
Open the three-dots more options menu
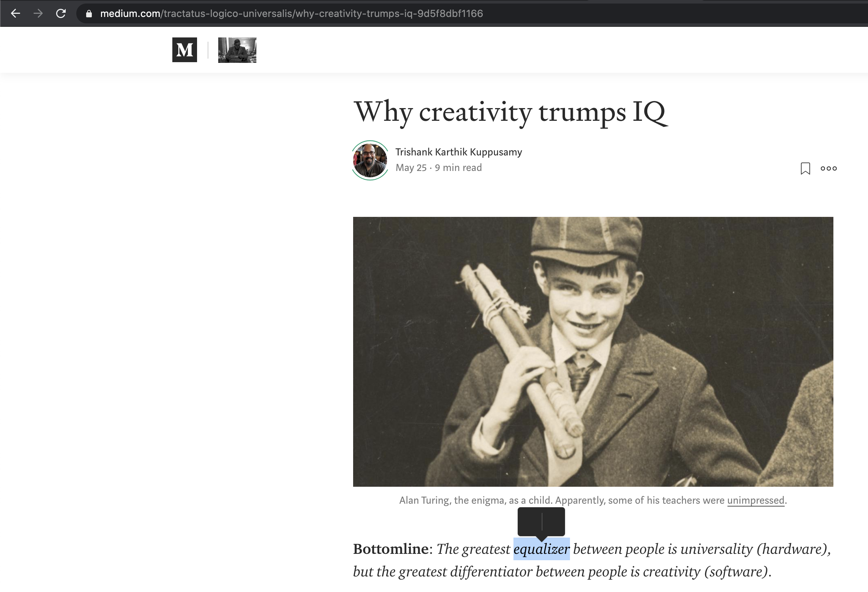tap(828, 168)
